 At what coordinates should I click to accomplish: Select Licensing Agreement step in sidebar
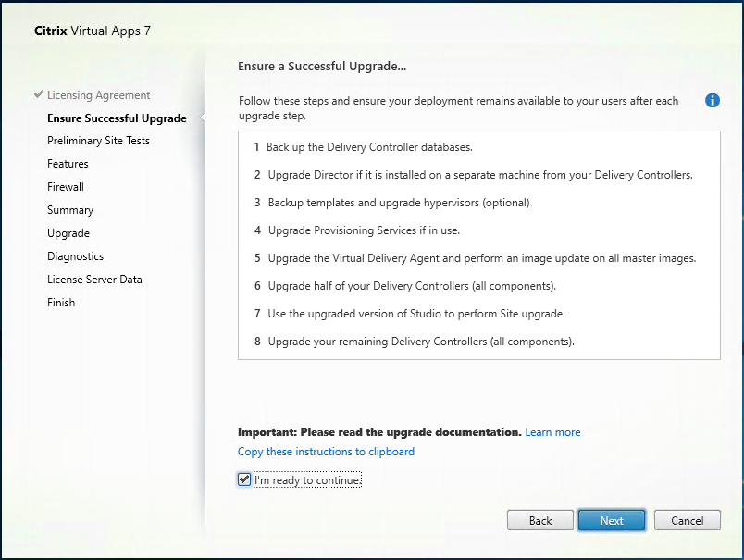tap(98, 95)
